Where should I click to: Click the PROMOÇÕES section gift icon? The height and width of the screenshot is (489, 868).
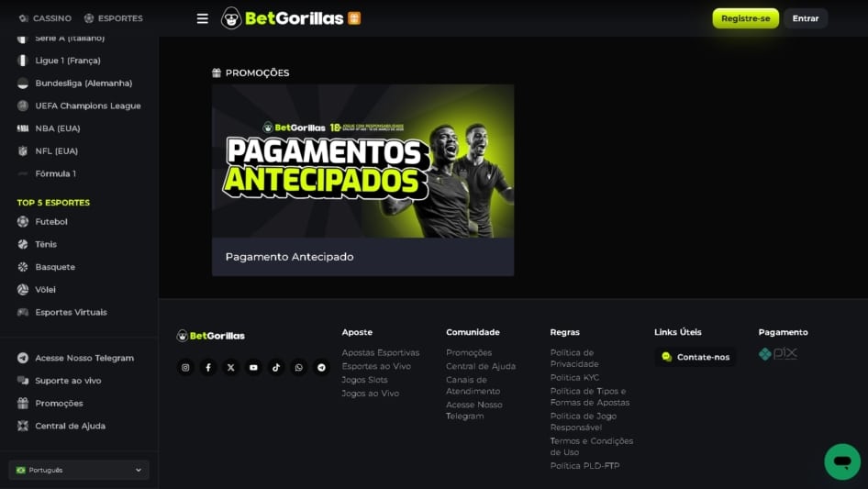217,72
